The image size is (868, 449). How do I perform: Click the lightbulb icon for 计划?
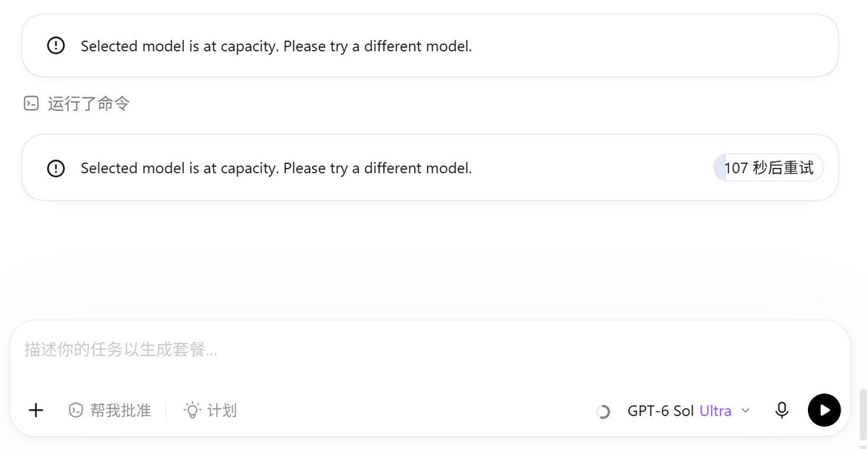(192, 410)
